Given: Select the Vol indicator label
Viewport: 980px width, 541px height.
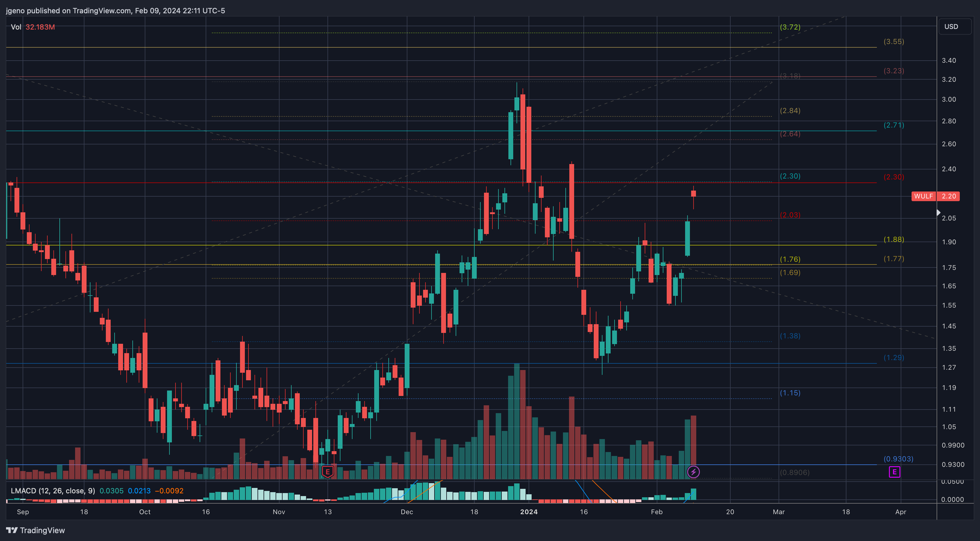Looking at the screenshot, I should tap(16, 27).
